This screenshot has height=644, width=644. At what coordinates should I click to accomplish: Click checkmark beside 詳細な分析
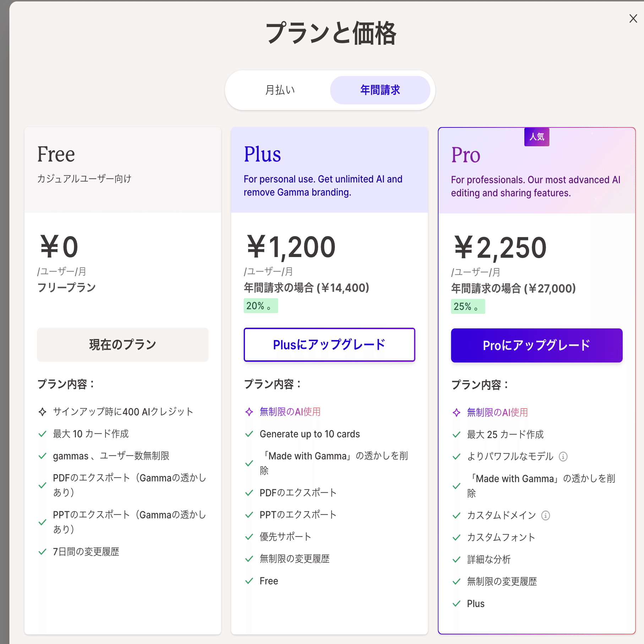coord(457,560)
